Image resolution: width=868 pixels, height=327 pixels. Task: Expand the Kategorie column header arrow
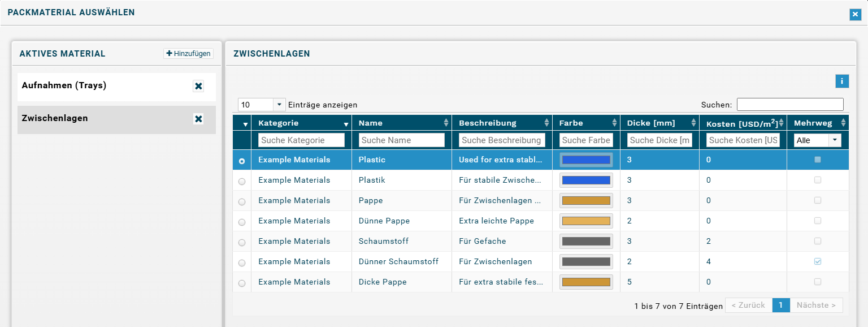346,124
